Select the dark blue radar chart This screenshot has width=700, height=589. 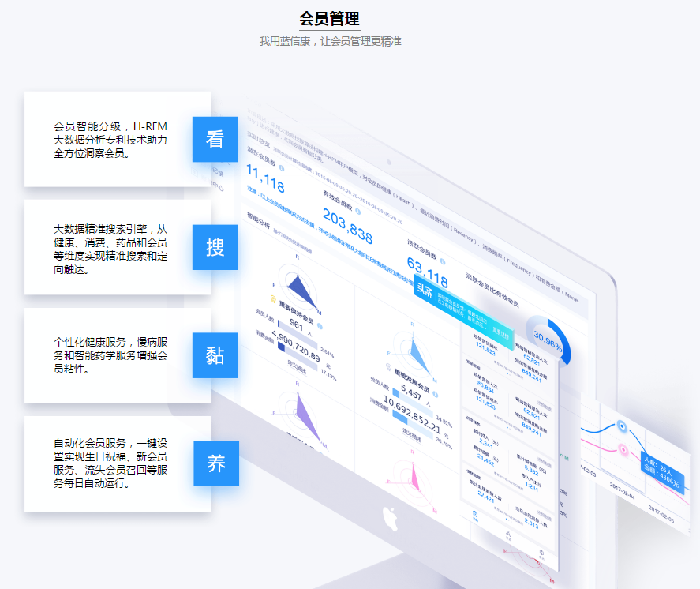pos(298,284)
